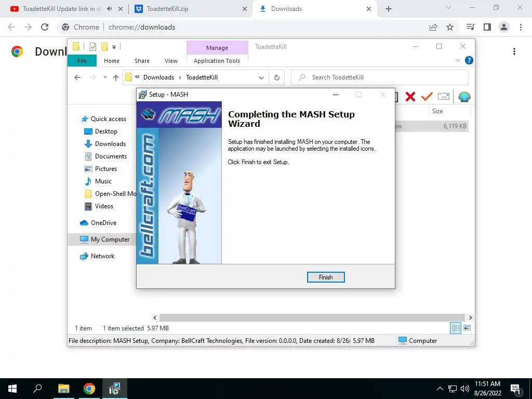Expand recent locations dropdown in Explorer

click(105, 77)
